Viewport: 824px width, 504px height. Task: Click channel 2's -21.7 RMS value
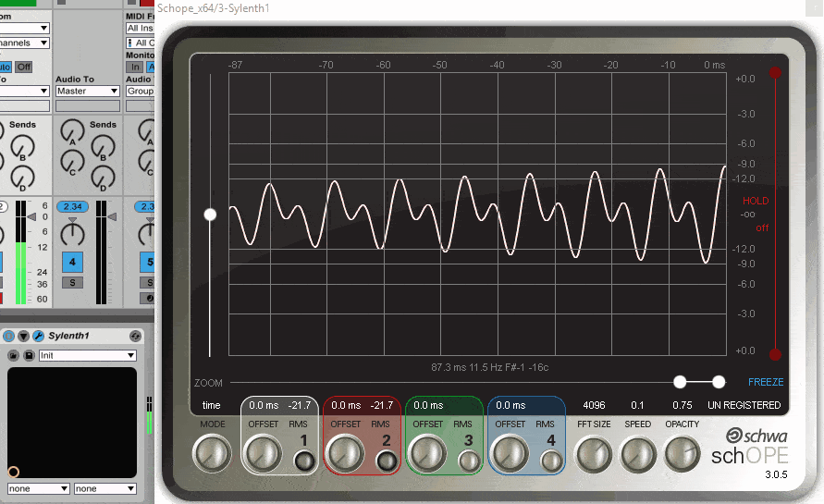coord(382,405)
